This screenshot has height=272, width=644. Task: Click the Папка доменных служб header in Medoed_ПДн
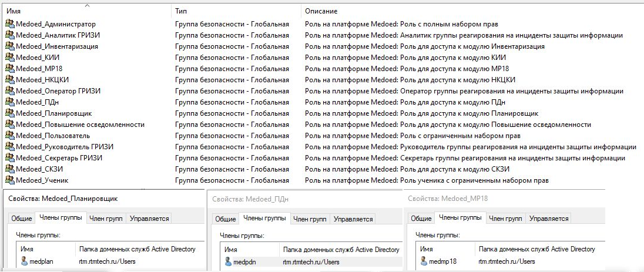pyautogui.click(x=341, y=250)
